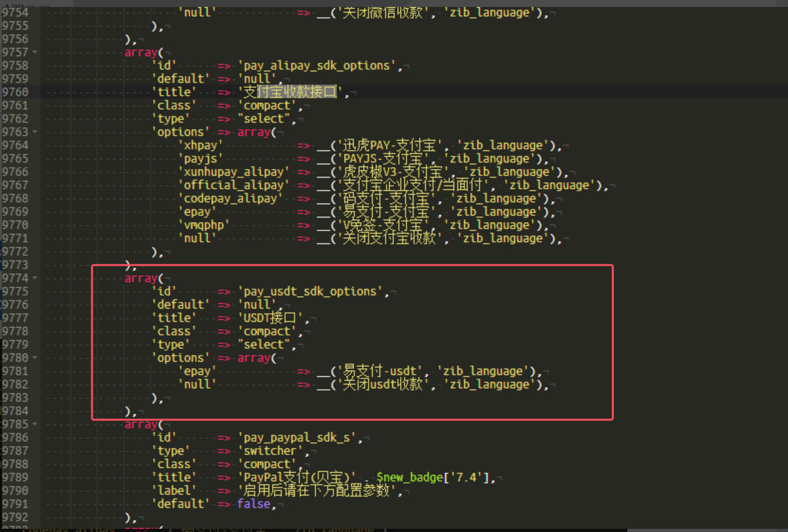Click line number 9791 in gutter
788x532 pixels.
(x=15, y=504)
